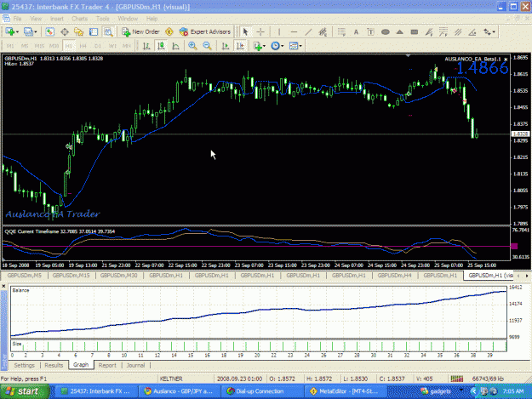Open the Tools menu
This screenshot has width=532, height=399.
tap(103, 19)
